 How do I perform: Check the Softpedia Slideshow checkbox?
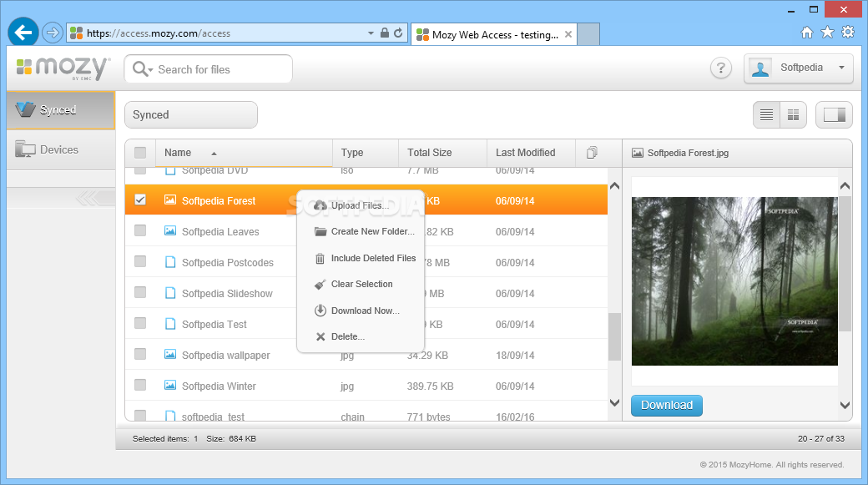[140, 292]
